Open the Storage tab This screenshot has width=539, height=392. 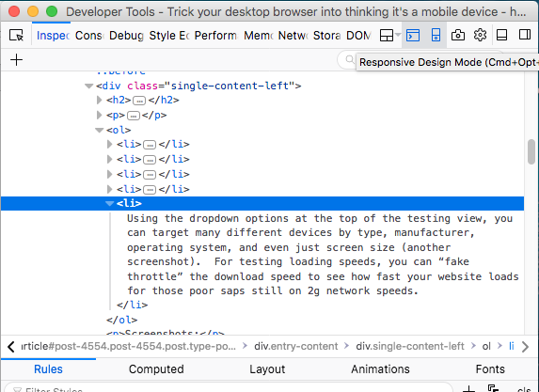[327, 36]
